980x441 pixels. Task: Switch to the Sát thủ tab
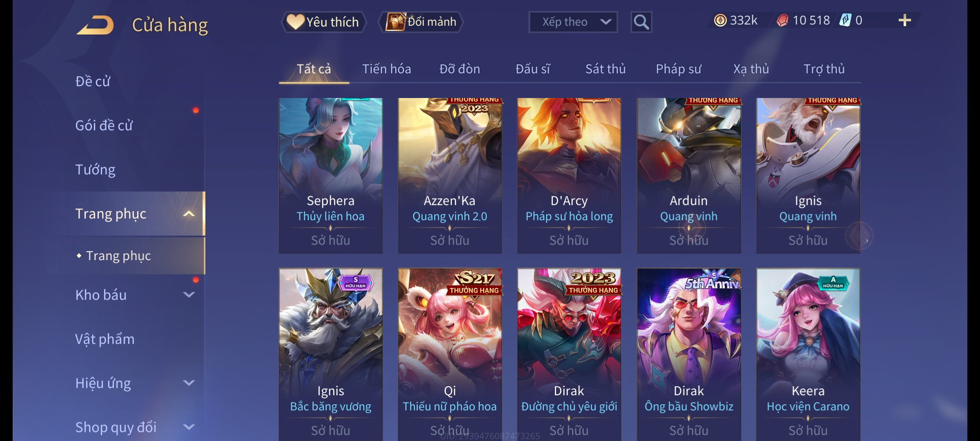(x=606, y=69)
